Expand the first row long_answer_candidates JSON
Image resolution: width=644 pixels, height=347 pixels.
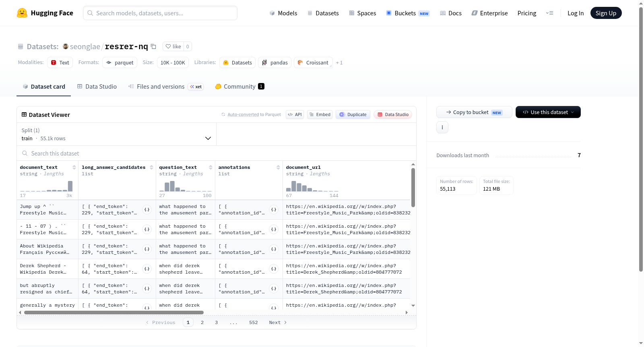pyautogui.click(x=147, y=210)
